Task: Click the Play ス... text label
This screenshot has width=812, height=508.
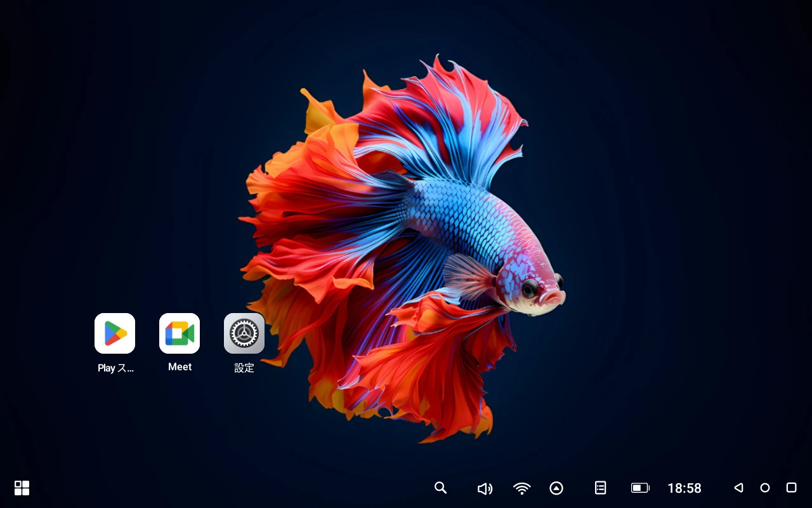Action: [115, 368]
